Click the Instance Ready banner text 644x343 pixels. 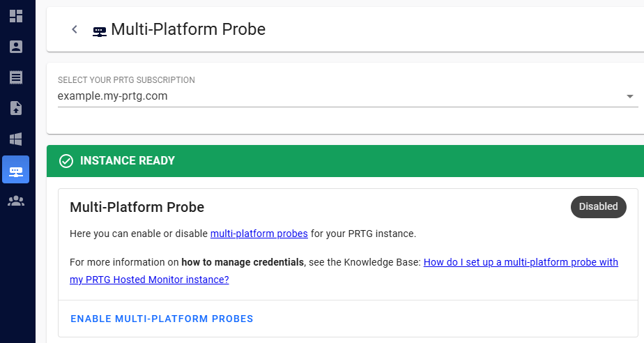coord(128,160)
